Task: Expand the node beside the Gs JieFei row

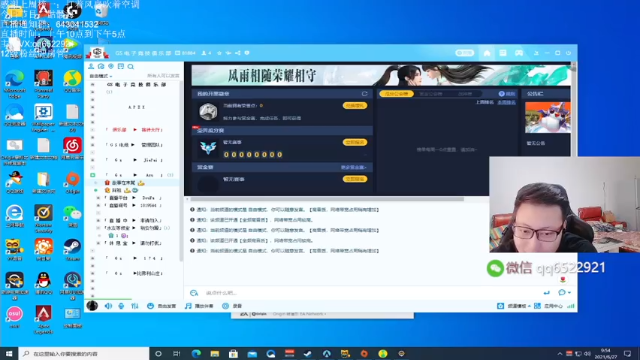Action: tap(93, 160)
